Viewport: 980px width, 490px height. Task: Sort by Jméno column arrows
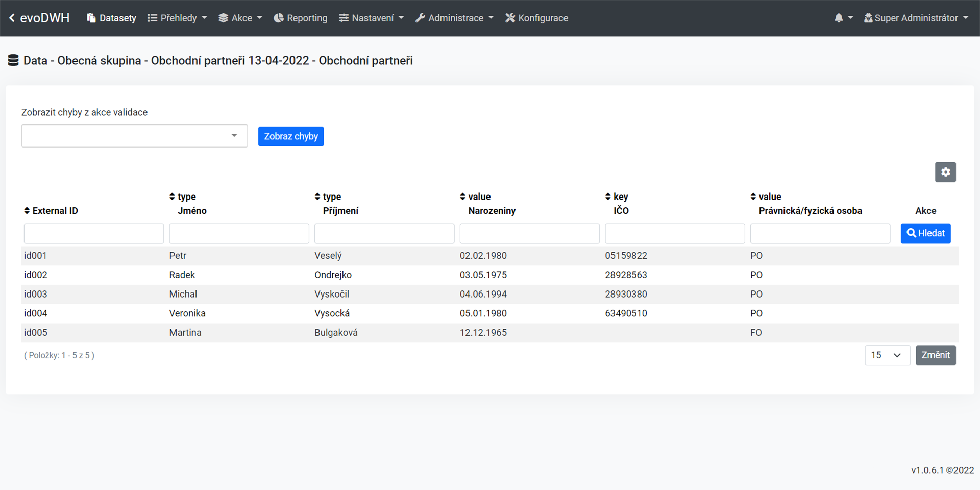(172, 197)
